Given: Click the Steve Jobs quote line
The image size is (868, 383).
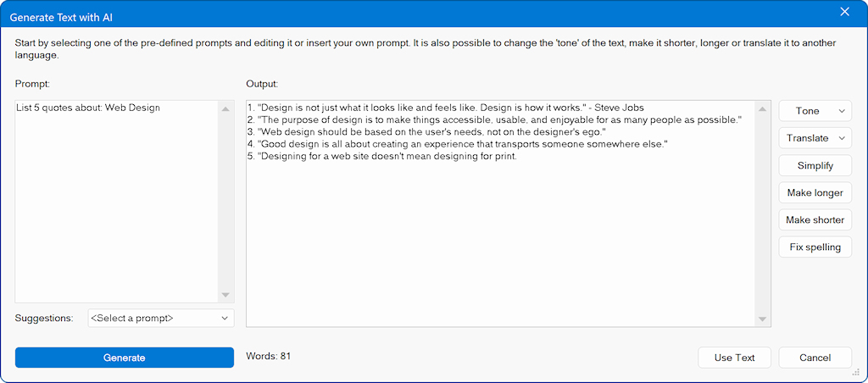Looking at the screenshot, I should (446, 108).
